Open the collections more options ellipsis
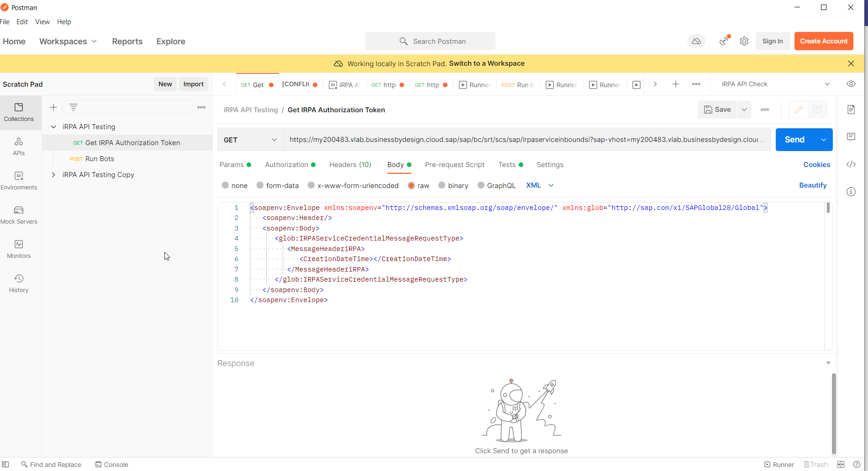Image resolution: width=868 pixels, height=471 pixels. 201,107
